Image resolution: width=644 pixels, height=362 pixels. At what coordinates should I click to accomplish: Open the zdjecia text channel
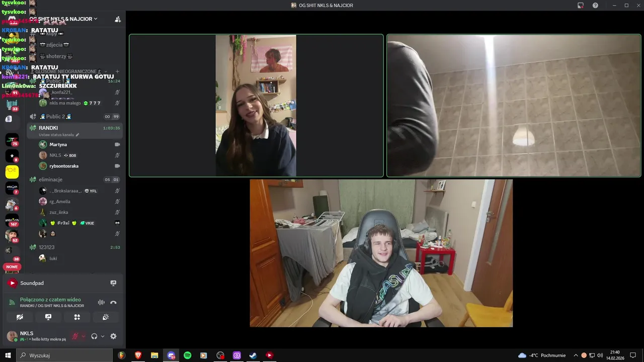click(54, 45)
